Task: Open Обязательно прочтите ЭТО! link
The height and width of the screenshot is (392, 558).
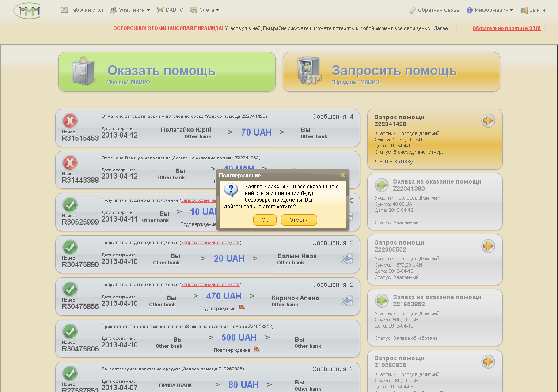Action: coord(506,28)
